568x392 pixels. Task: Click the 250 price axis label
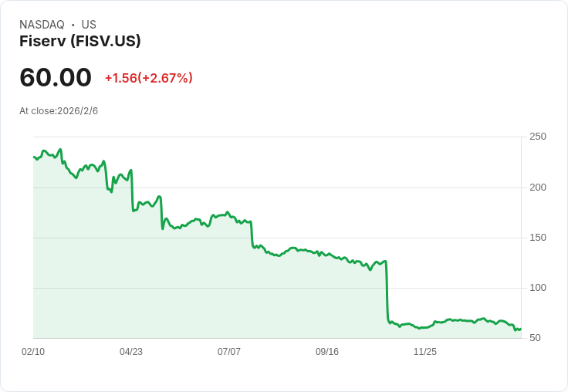click(538, 137)
